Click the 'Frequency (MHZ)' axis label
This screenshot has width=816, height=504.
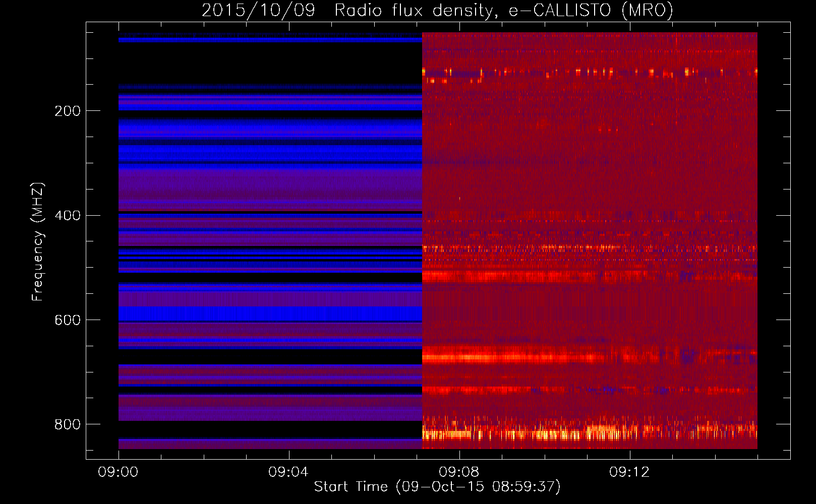[38, 242]
